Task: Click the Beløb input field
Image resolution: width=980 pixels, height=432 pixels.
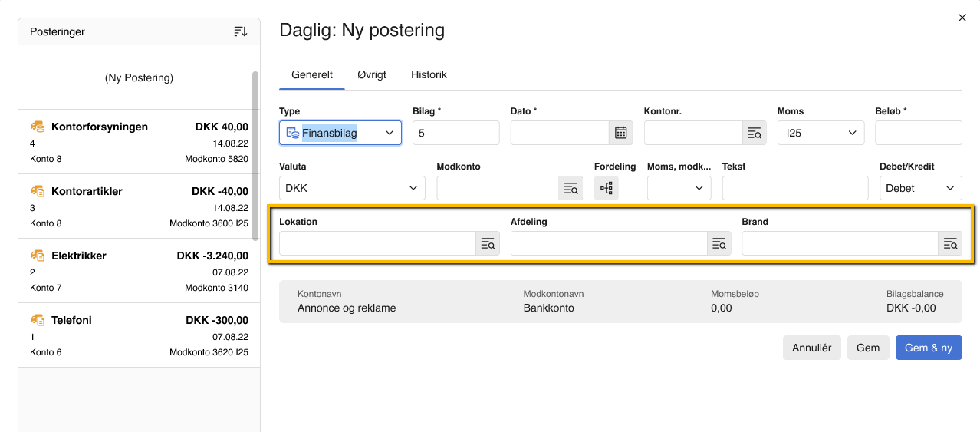Action: (919, 133)
